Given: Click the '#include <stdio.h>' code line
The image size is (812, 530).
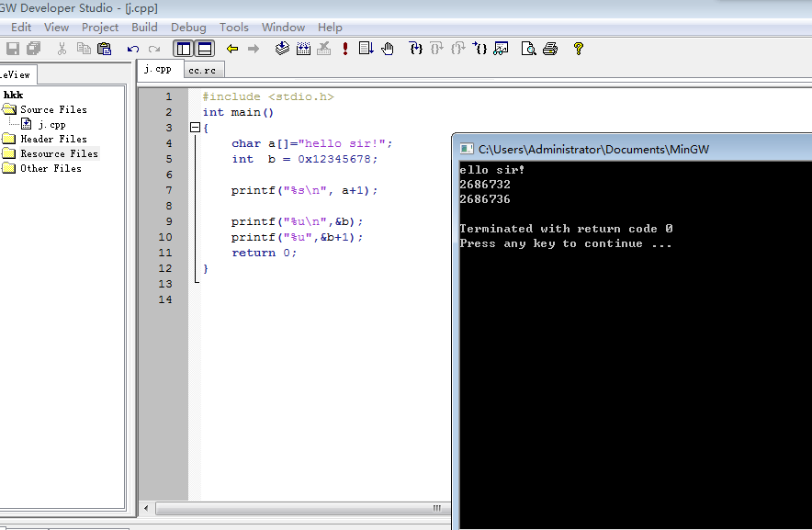Looking at the screenshot, I should point(268,96).
